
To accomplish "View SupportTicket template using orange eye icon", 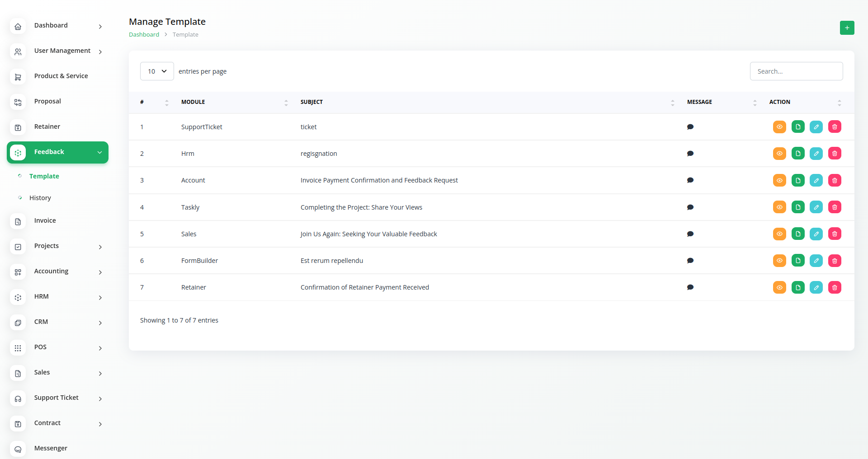I will coord(779,127).
